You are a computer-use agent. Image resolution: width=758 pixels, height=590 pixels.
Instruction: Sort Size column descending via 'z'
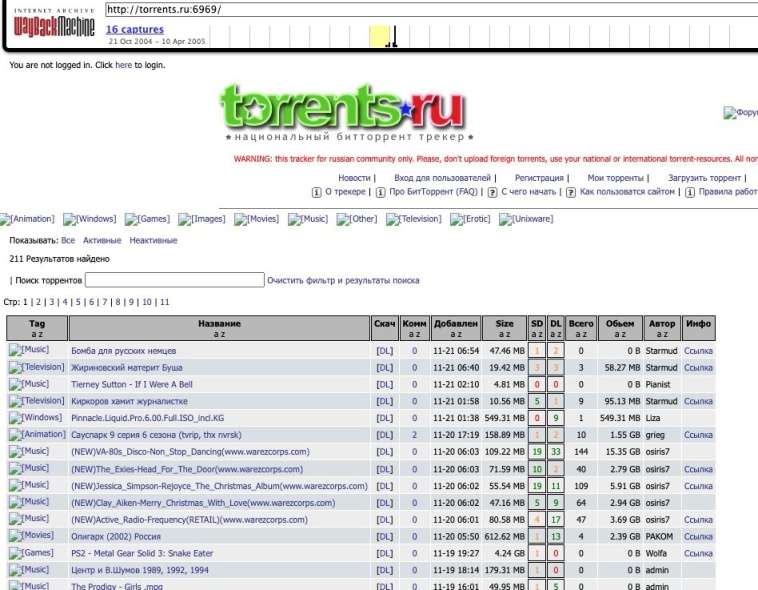[508, 334]
